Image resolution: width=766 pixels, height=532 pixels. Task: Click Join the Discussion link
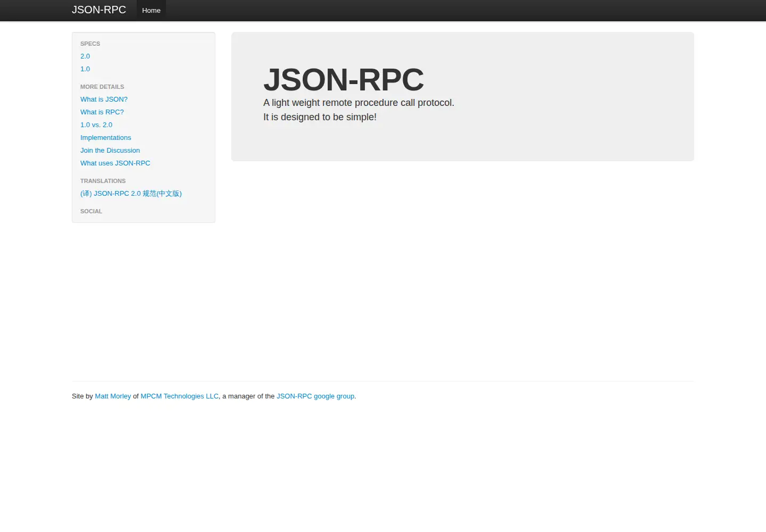[110, 151]
